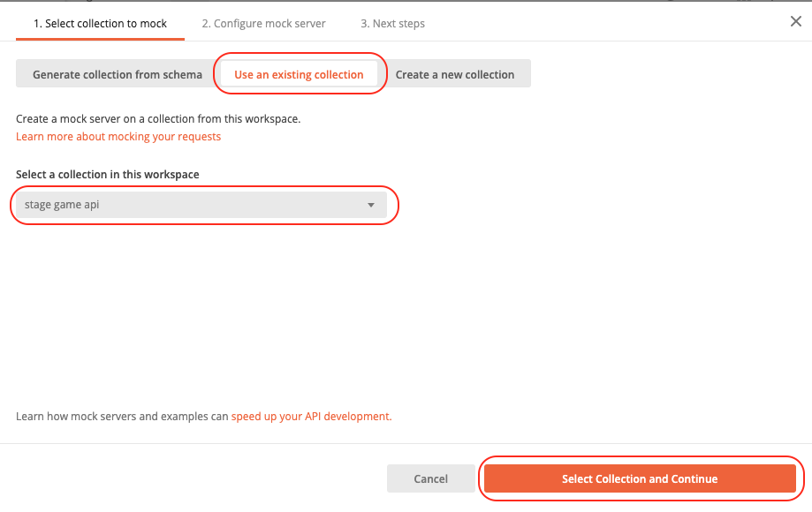Choose 'Generate collection from schema' option
The height and width of the screenshot is (512, 812).
pyautogui.click(x=118, y=74)
